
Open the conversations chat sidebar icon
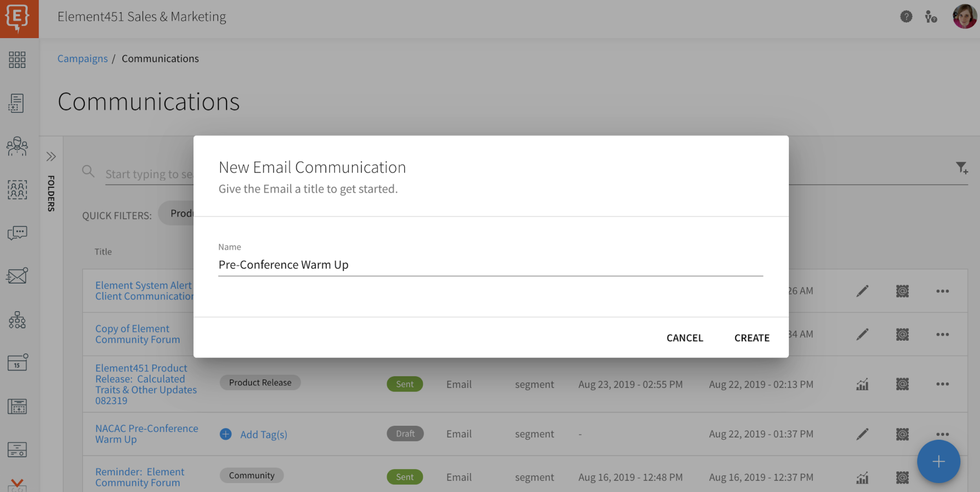click(17, 233)
